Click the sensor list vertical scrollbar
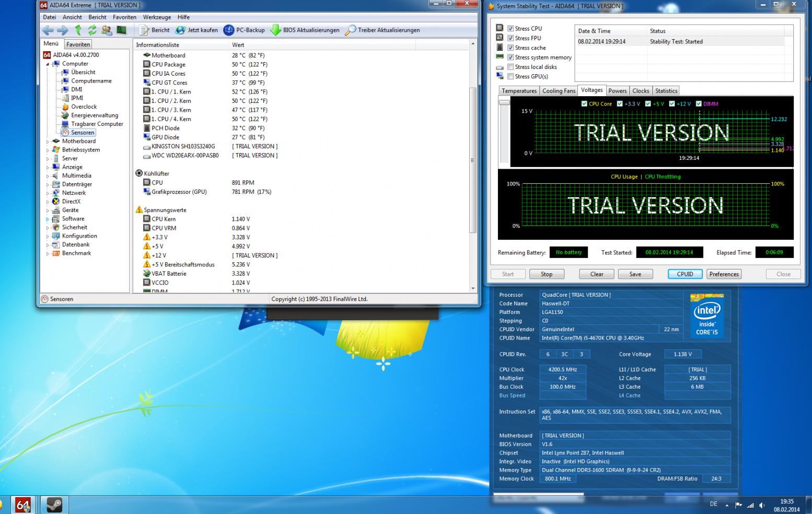Viewport: 812px width, 514px height. pos(473,160)
